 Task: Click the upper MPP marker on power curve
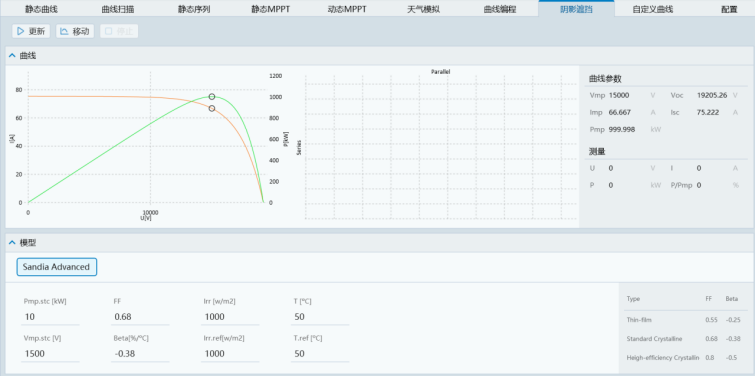click(212, 97)
